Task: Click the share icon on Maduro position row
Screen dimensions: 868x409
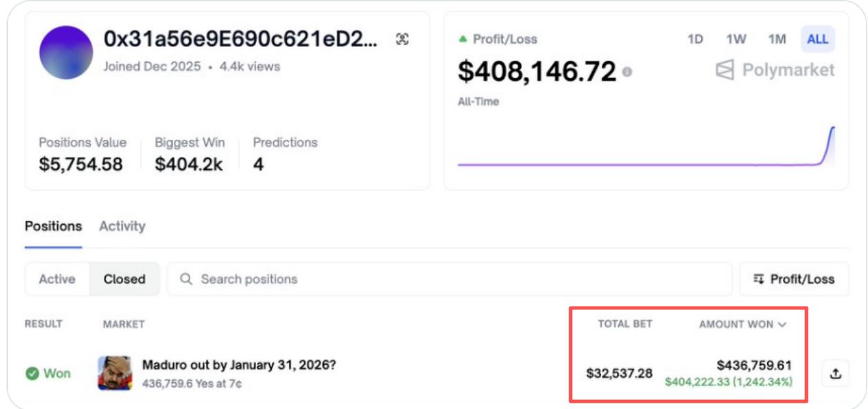Action: [835, 374]
